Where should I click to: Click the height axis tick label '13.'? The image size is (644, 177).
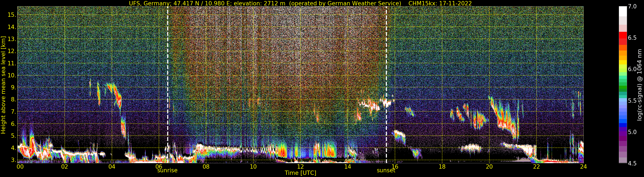pos(12,39)
